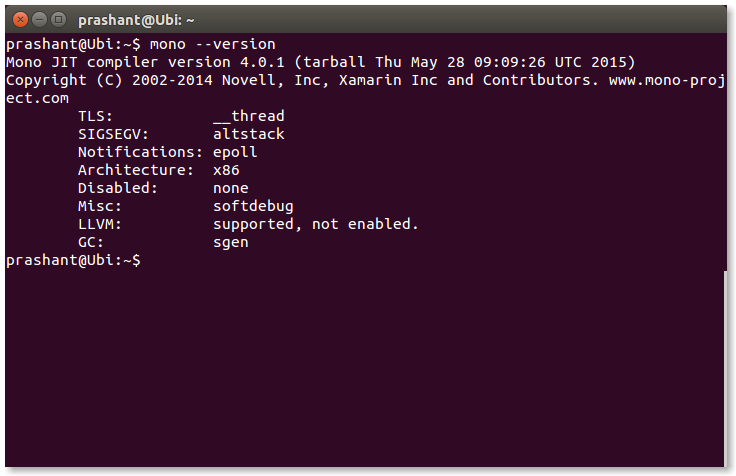Click the prashant@Ubi: ~ title bar text

click(x=136, y=20)
